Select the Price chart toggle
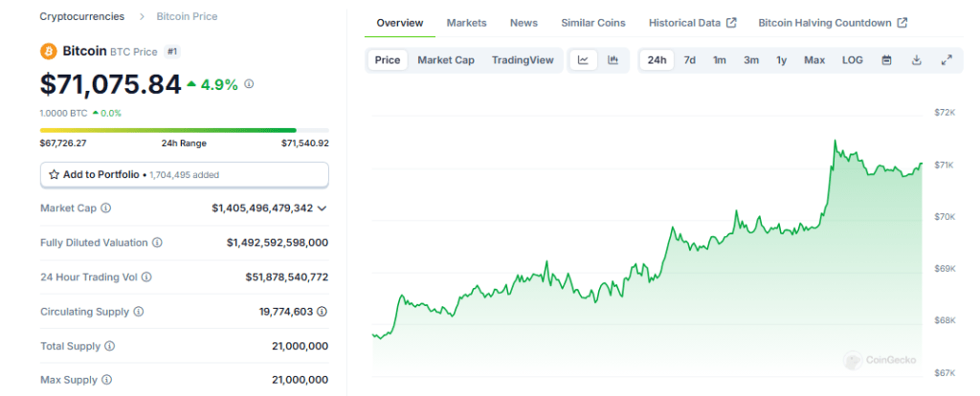 (388, 60)
